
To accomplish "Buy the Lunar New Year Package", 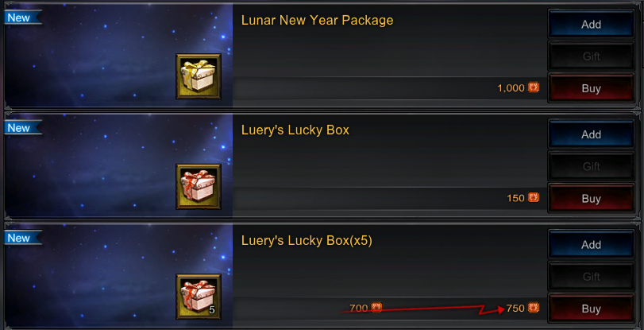I will [x=591, y=88].
